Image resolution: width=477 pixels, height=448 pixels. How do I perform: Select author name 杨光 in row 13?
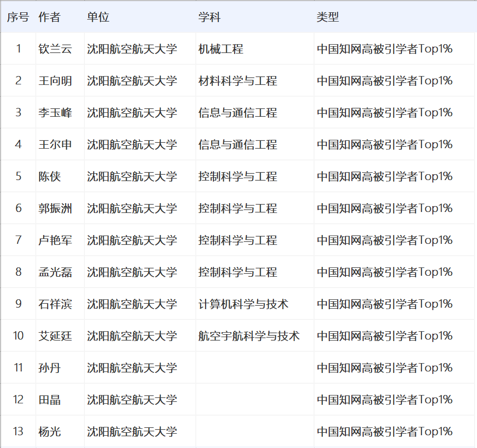(x=50, y=432)
